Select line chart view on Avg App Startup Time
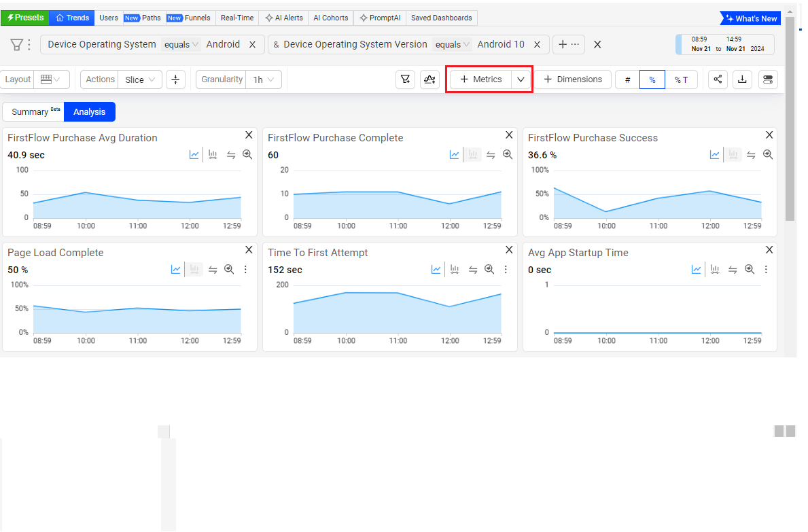This screenshot has height=532, width=808. tap(697, 270)
